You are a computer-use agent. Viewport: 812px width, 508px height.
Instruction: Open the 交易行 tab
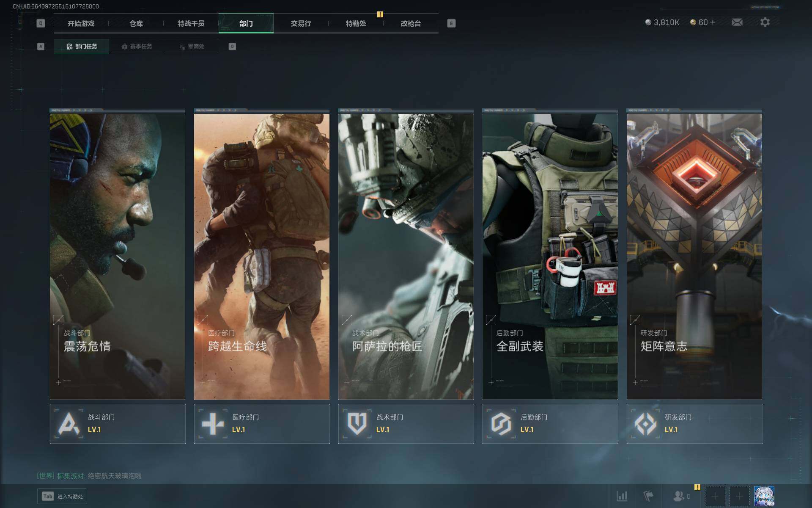click(x=301, y=23)
